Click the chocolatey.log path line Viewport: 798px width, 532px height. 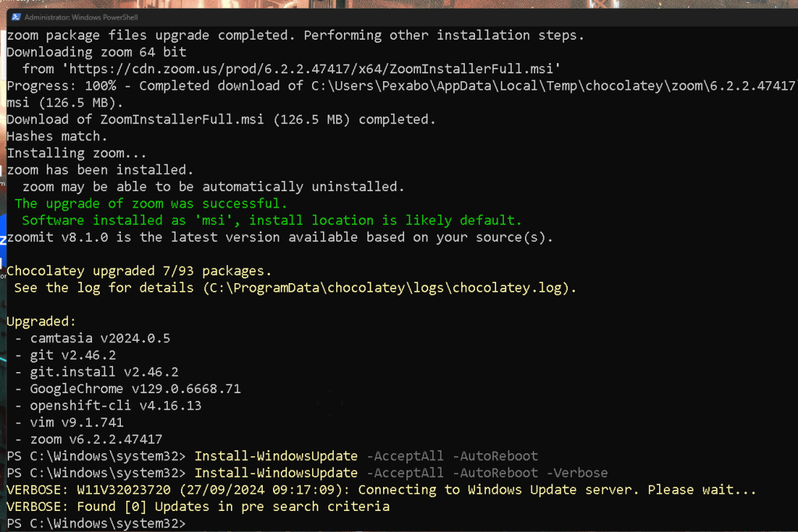(296, 288)
